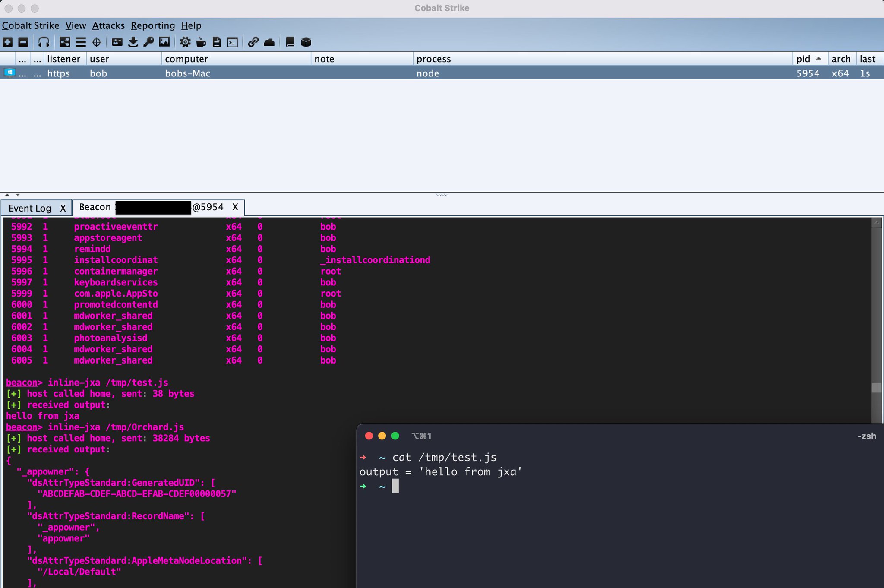Open the Attacks menu
The height and width of the screenshot is (588, 884).
[x=108, y=25]
